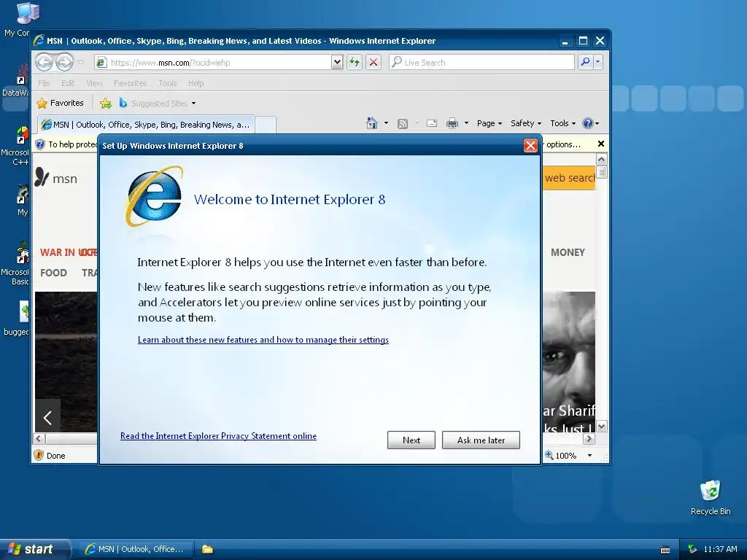Screen dimensions: 747x560
Task: Click the vertical scrollbar down arrow
Action: click(602, 427)
